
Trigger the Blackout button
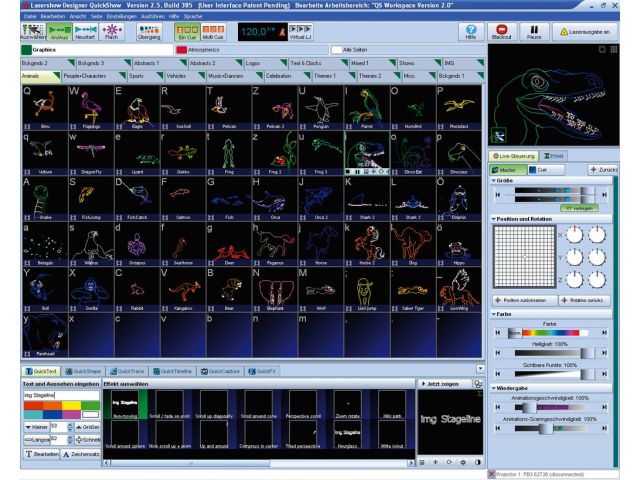(x=502, y=32)
